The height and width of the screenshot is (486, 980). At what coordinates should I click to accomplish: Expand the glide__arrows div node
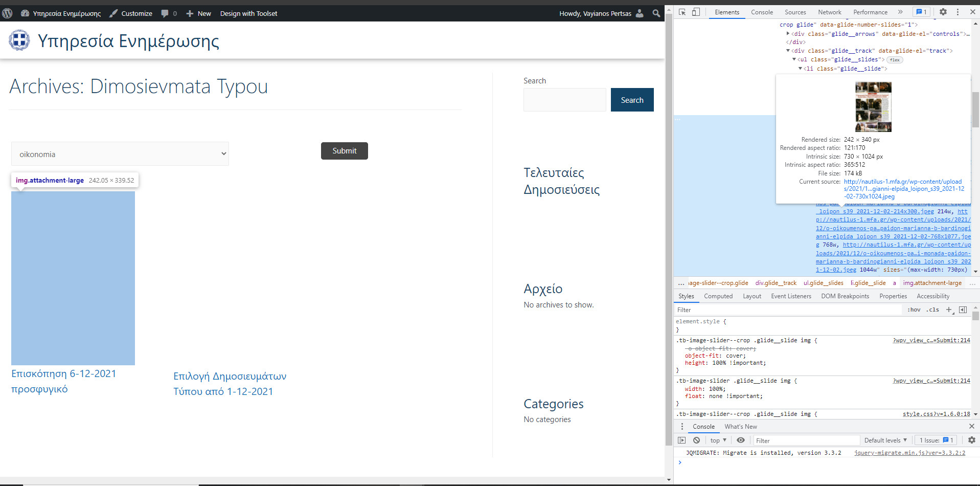coord(788,34)
